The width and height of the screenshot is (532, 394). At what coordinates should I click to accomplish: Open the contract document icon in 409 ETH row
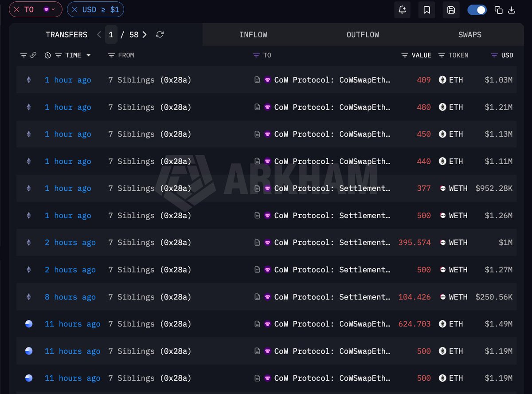(x=257, y=80)
